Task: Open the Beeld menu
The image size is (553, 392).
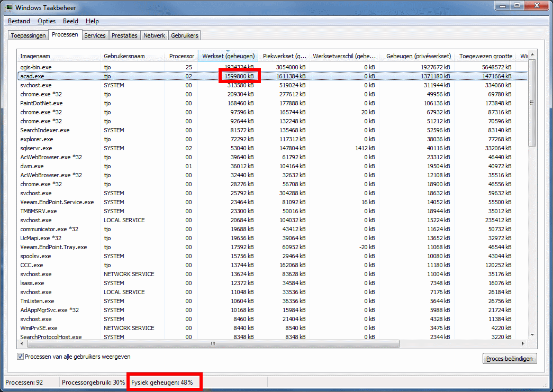Action: tap(70, 21)
